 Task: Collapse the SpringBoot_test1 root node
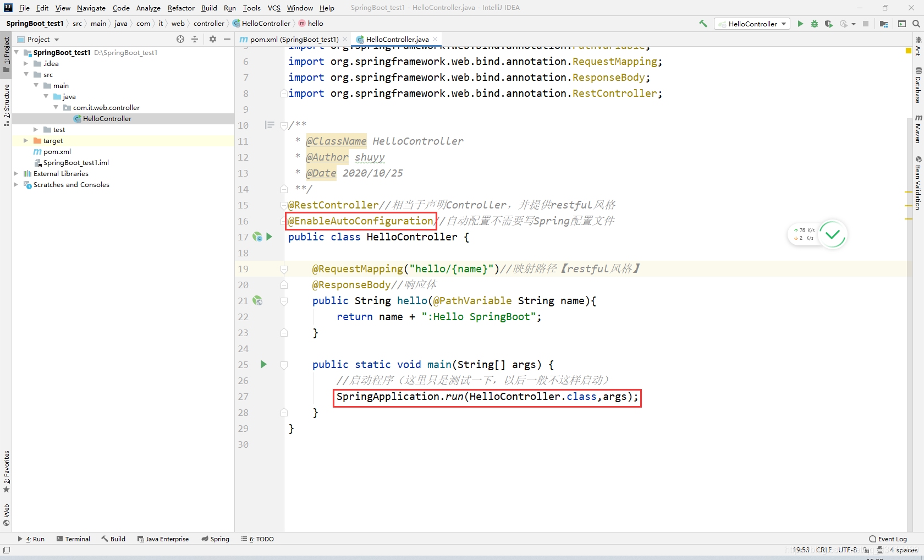point(16,52)
